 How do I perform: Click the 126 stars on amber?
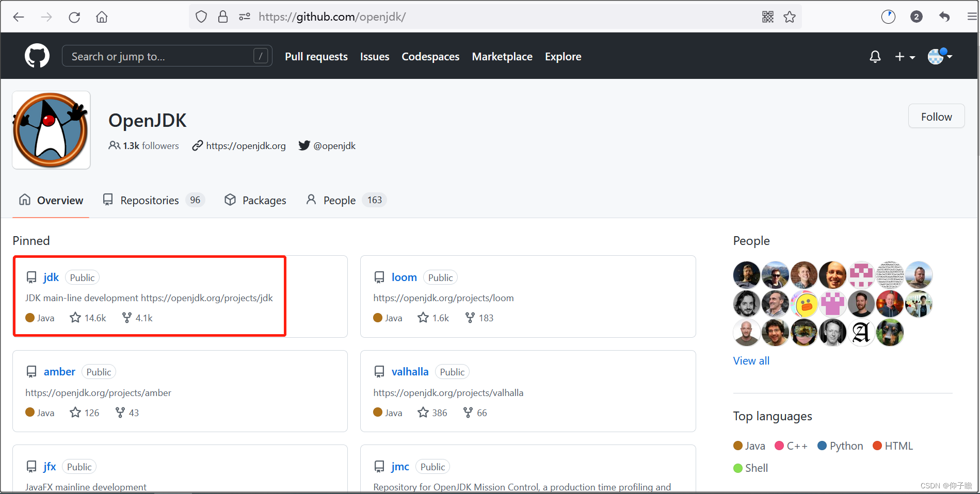click(85, 413)
